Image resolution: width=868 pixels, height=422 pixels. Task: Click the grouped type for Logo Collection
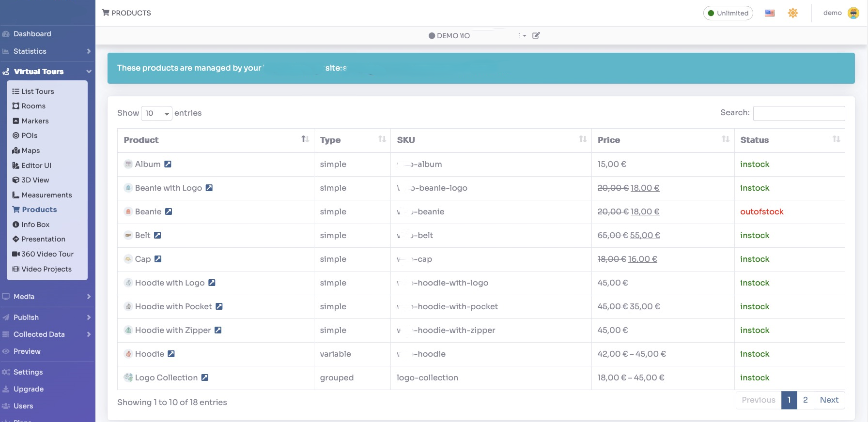337,377
